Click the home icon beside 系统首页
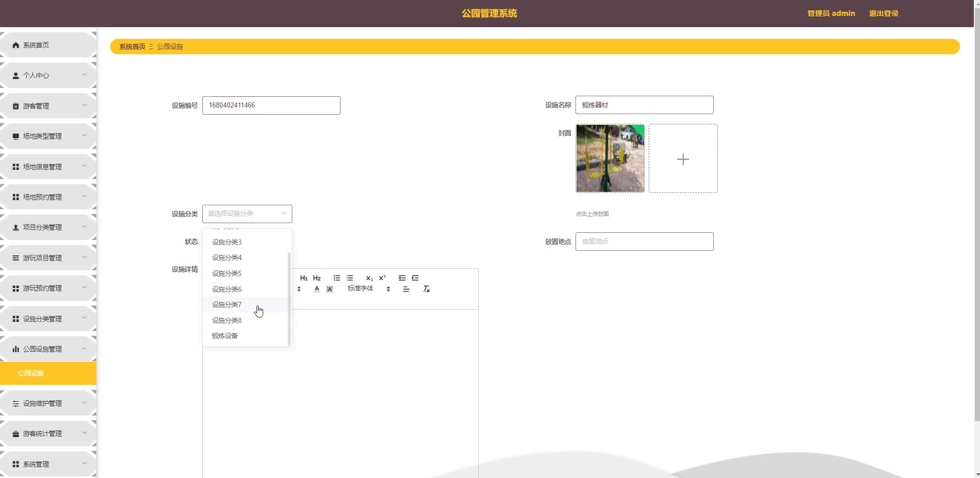The image size is (980, 478). 16,45
